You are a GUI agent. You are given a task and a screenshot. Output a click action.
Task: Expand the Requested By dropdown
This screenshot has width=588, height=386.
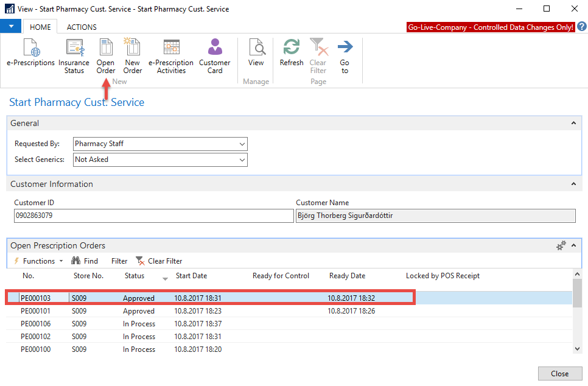[242, 144]
